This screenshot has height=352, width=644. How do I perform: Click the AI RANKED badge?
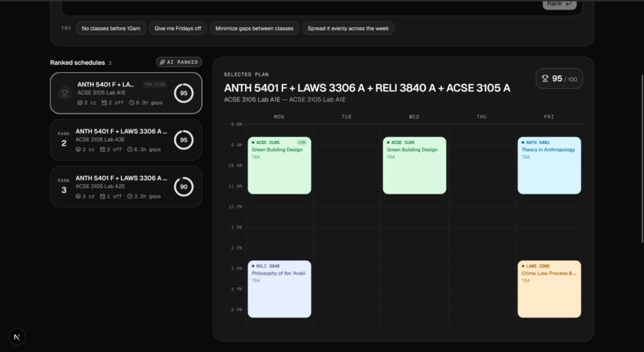[x=179, y=62]
